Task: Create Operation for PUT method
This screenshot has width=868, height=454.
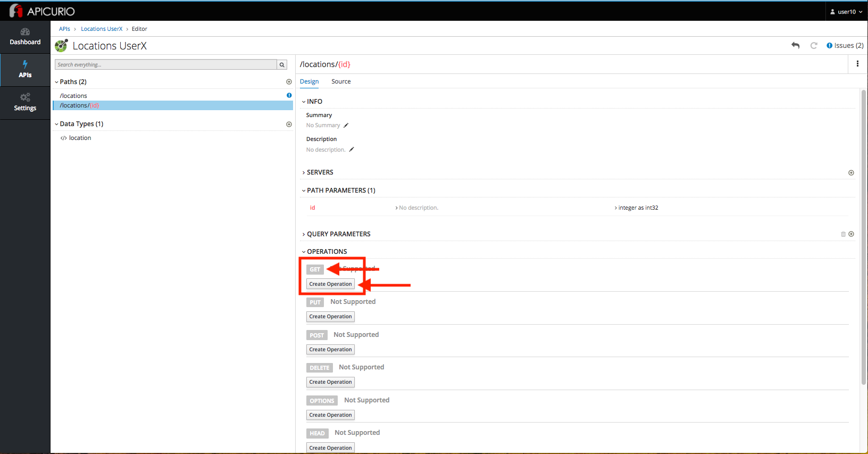Action: [x=330, y=317]
